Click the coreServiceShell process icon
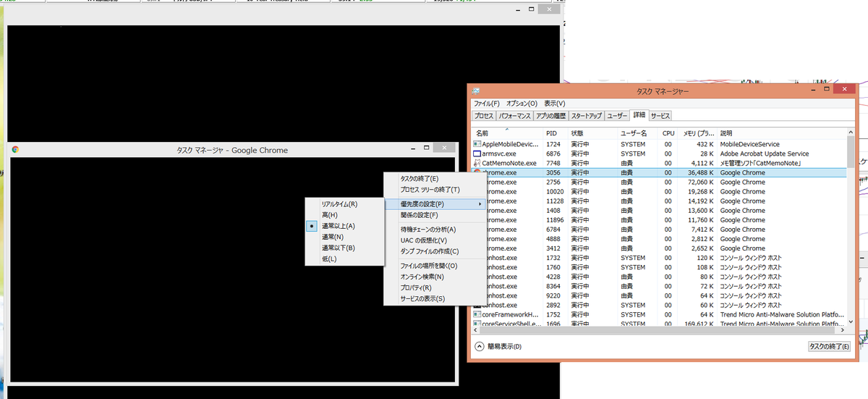Viewport: 868px width, 399px height. pyautogui.click(x=477, y=324)
